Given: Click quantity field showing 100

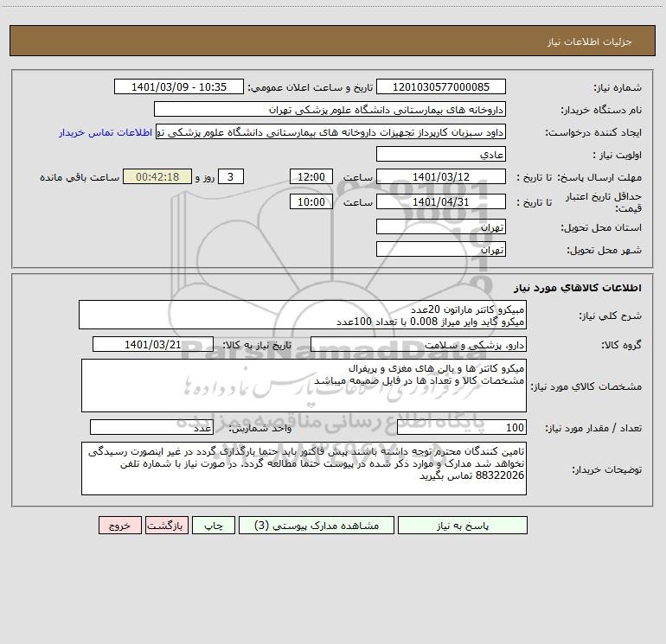Looking at the screenshot, I should click(462, 427).
